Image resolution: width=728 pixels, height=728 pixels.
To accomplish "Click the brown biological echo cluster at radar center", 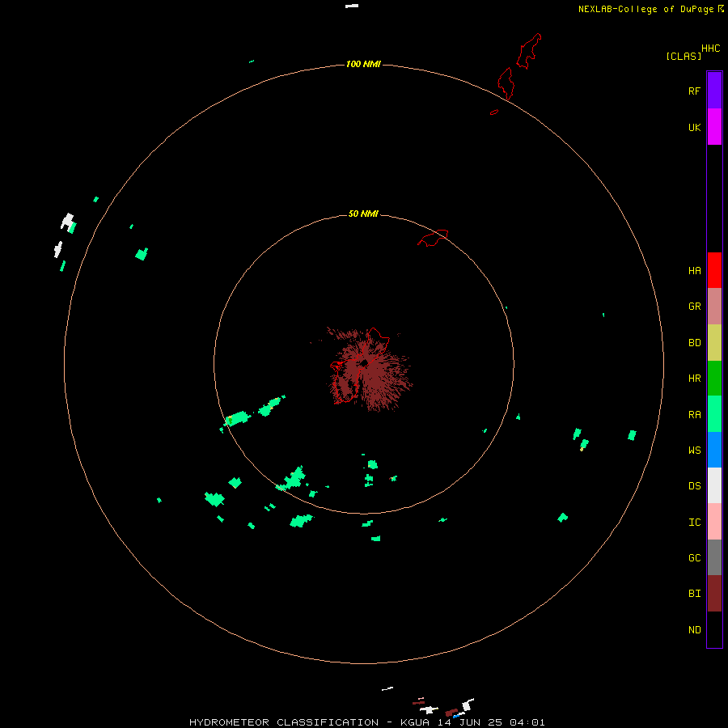I will tap(370, 370).
